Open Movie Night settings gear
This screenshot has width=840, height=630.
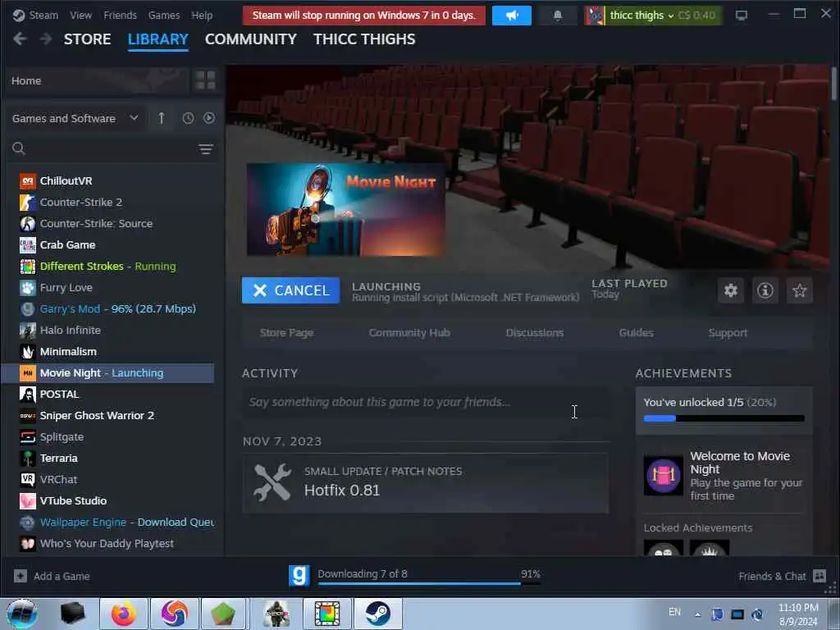click(x=731, y=290)
